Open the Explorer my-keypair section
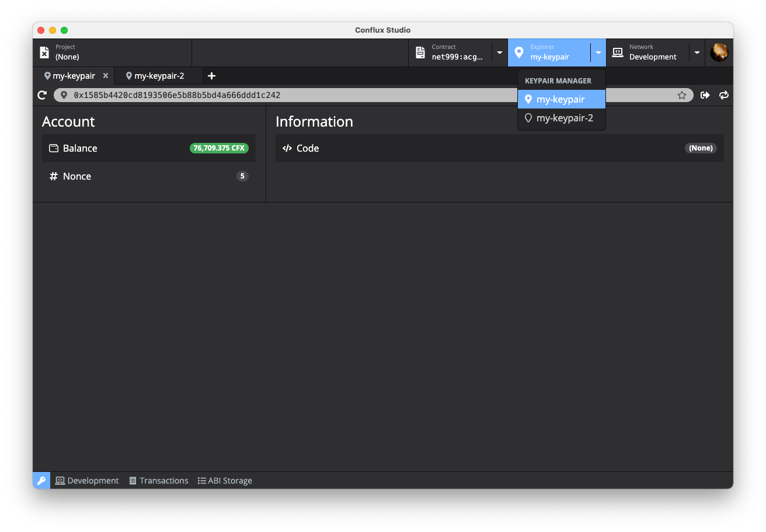766x532 pixels. 549,52
